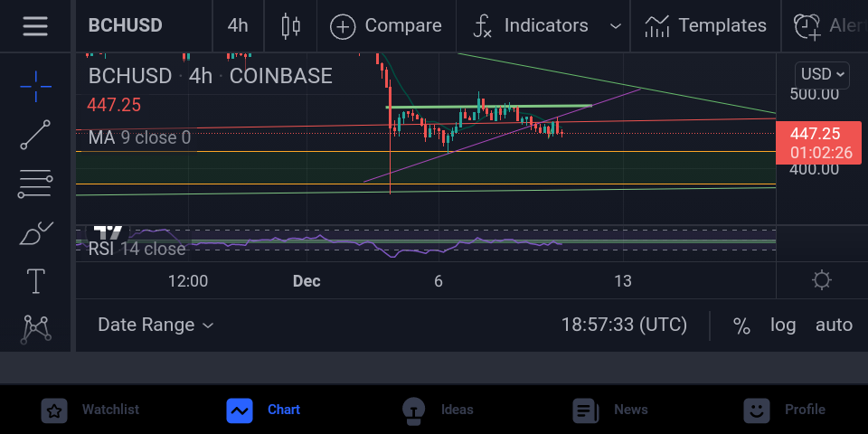The image size is (868, 434).
Task: Expand the Date Range dropdown
Action: (x=155, y=325)
